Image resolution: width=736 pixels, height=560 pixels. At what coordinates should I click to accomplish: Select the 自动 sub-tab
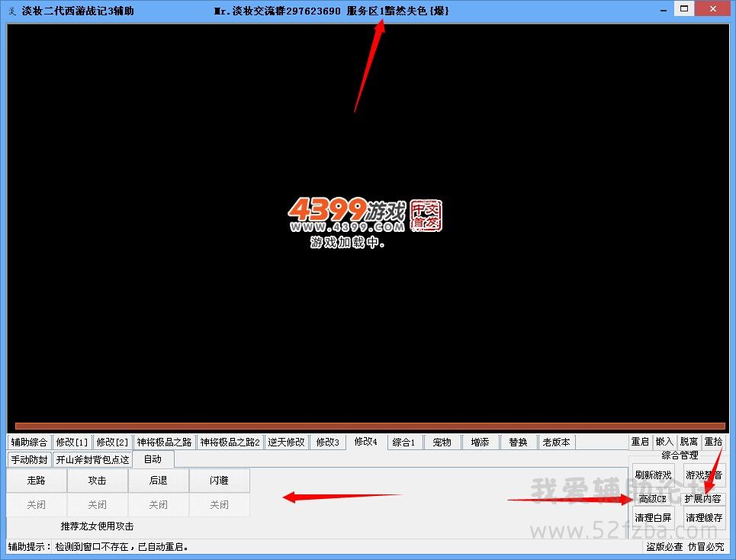click(153, 459)
